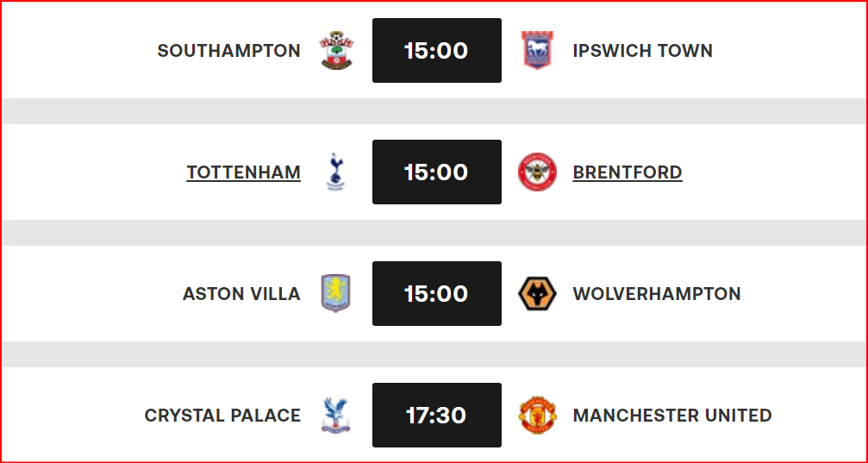Click the Manchester United club crest
Viewport: 868px width, 463px height.
tap(537, 416)
